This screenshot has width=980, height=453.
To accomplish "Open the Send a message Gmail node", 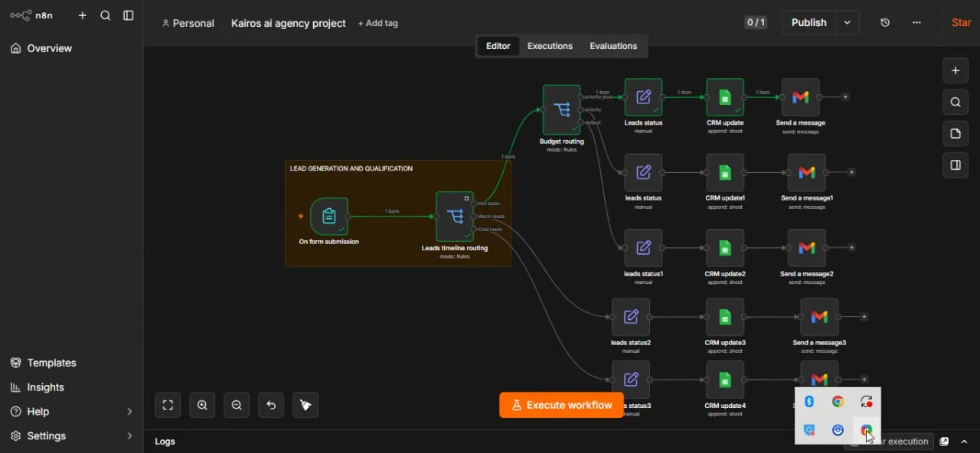I will [801, 97].
